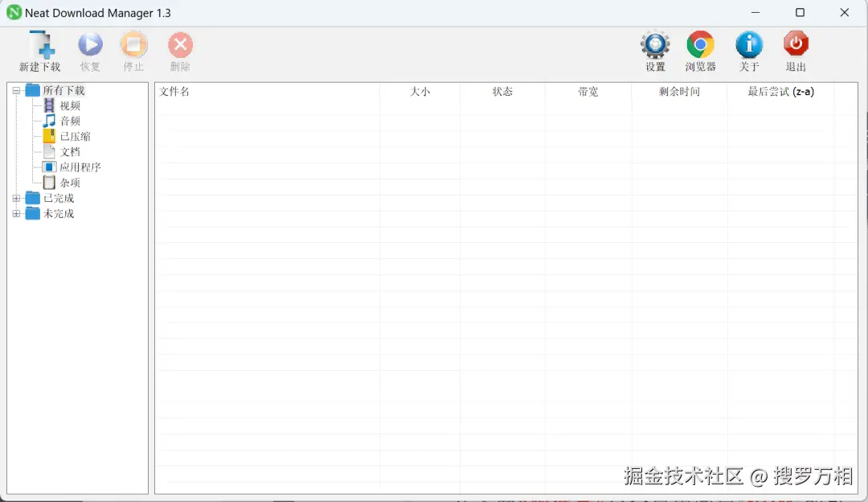
Task: Click the 浏览器 (Browser) Chrome icon
Action: pyautogui.click(x=700, y=48)
